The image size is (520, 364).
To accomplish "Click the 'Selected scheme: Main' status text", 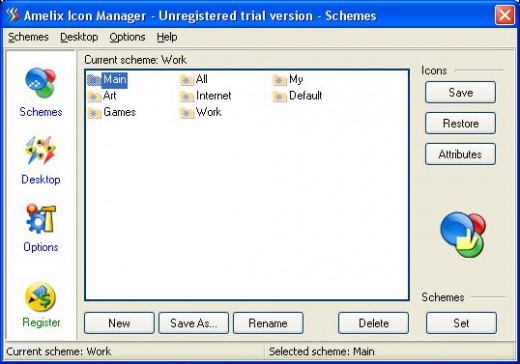I will (x=321, y=351).
